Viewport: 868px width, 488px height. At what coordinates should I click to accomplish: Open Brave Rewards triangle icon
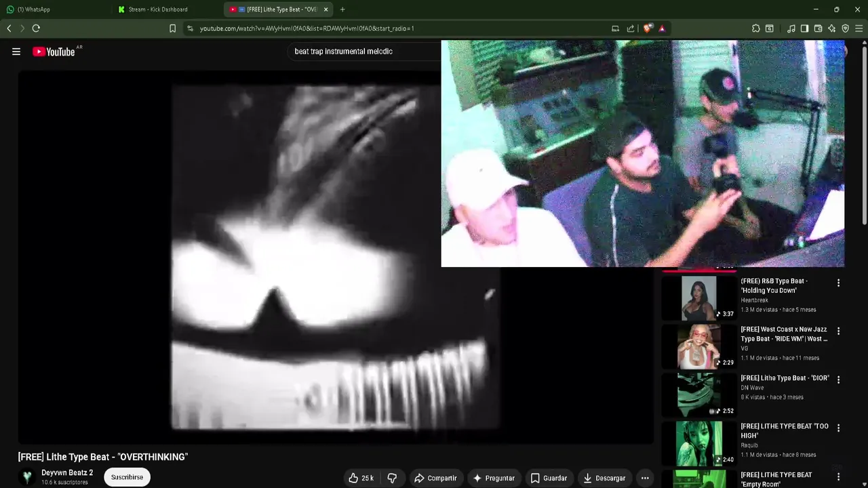(662, 28)
